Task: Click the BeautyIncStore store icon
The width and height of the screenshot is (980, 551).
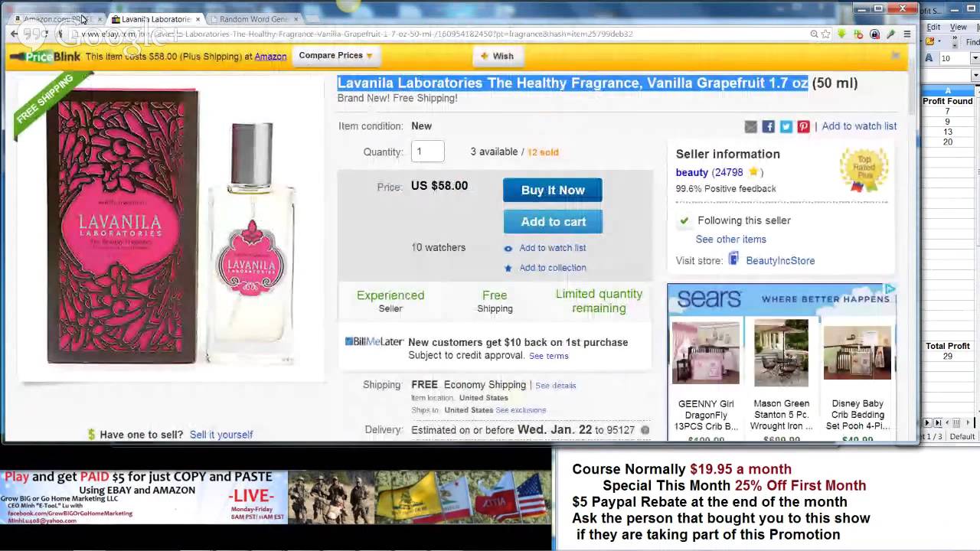Action: [x=733, y=259]
